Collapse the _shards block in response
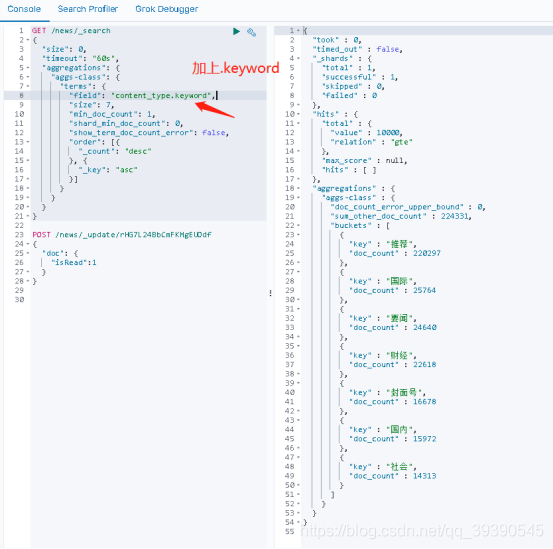Screen dimensions: 553x549 298,58
